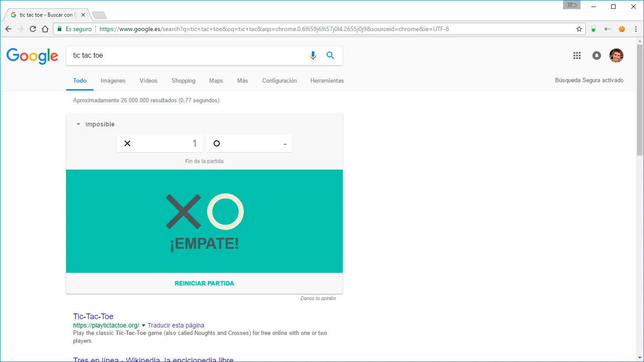Open Tres en línea - Wikipedia result
644x362 pixels.
click(153, 359)
